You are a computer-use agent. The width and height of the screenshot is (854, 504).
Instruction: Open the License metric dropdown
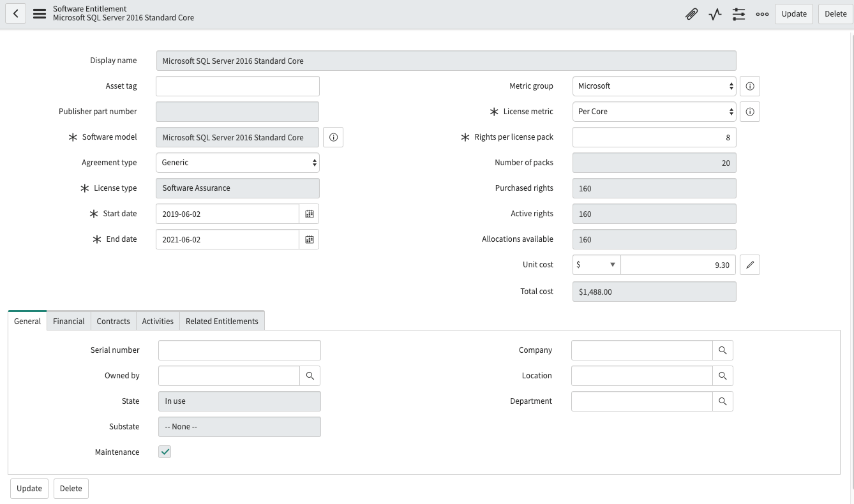(x=654, y=112)
